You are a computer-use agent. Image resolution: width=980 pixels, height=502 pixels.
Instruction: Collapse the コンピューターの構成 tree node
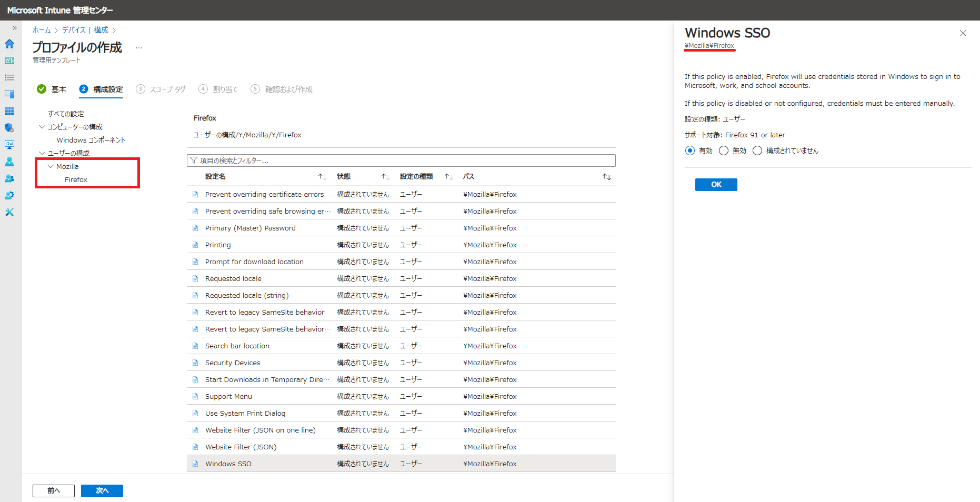42,127
